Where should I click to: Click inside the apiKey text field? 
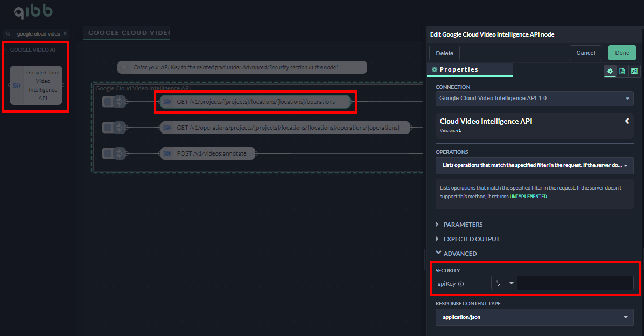tap(575, 283)
